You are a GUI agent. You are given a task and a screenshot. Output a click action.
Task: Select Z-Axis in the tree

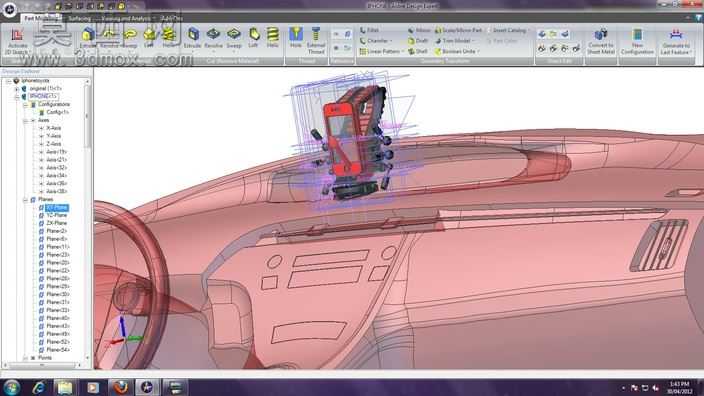(53, 144)
